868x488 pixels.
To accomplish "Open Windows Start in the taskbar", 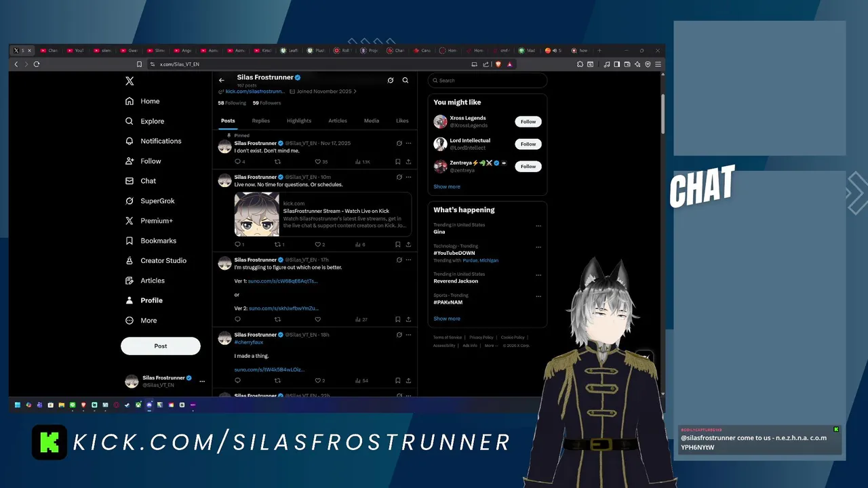I will pyautogui.click(x=18, y=405).
